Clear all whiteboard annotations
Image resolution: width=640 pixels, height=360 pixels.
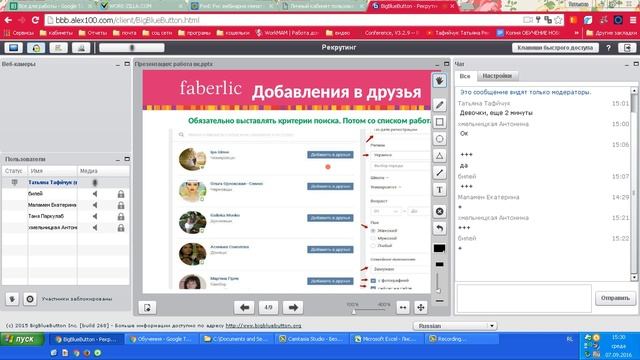pyautogui.click(x=439, y=211)
